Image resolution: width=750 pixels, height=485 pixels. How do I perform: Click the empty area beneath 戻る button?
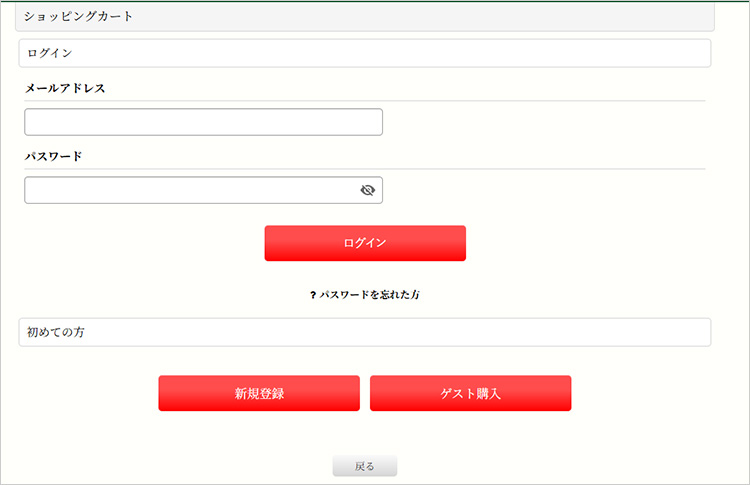[x=365, y=480]
